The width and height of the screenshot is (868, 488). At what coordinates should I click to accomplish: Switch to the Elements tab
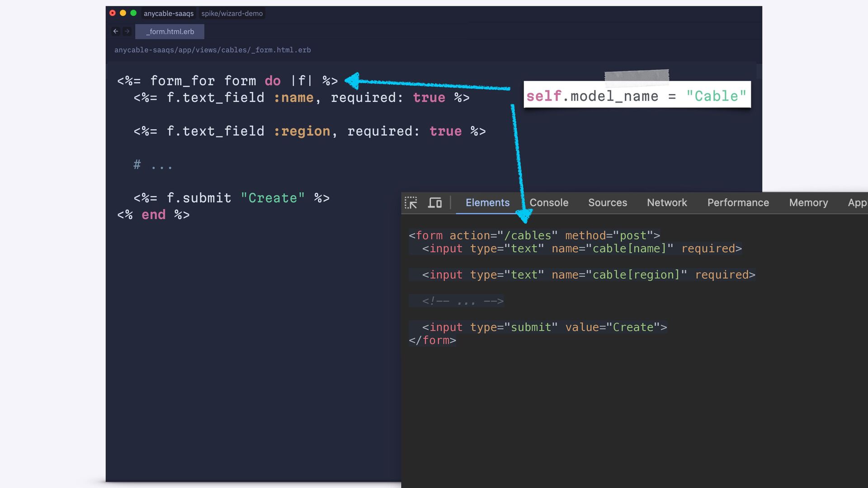487,203
